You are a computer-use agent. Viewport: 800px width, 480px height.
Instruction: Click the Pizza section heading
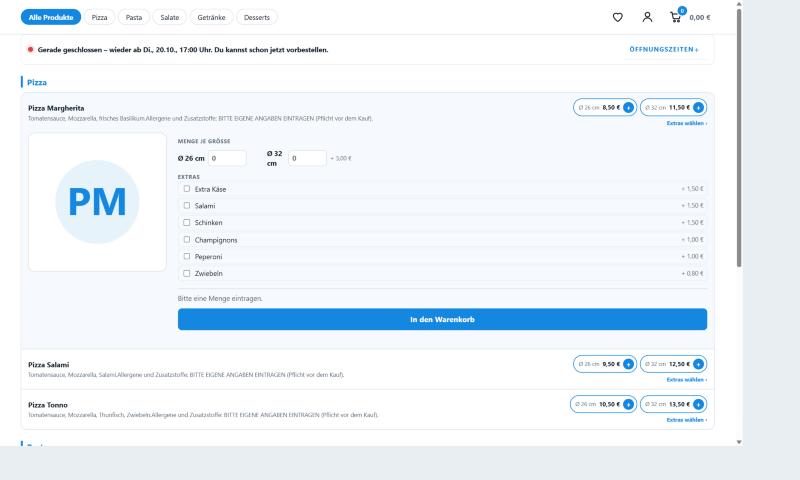point(37,82)
